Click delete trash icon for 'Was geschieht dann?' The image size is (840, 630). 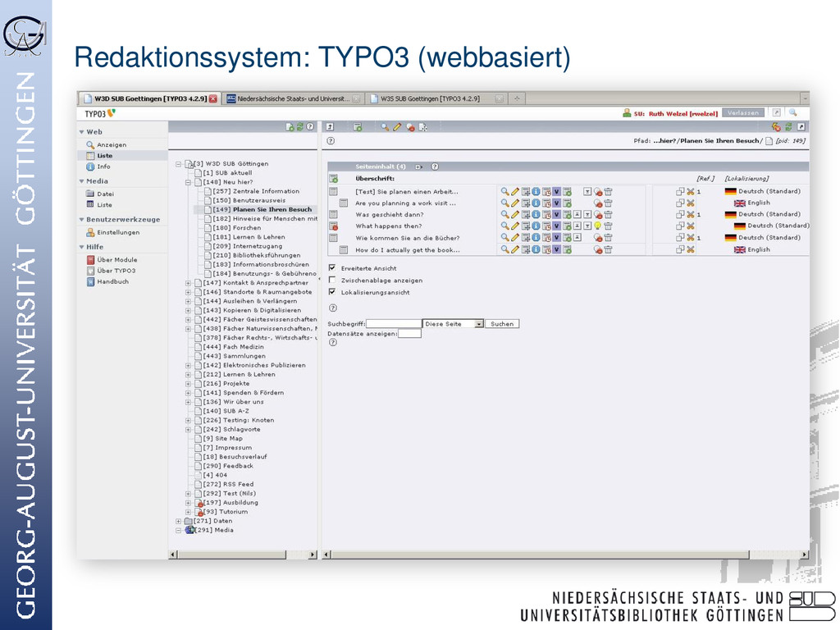[608, 214]
